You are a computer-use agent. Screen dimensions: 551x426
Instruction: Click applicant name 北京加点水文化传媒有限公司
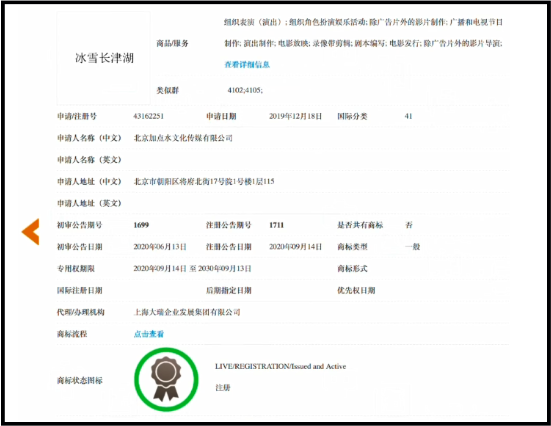click(183, 138)
